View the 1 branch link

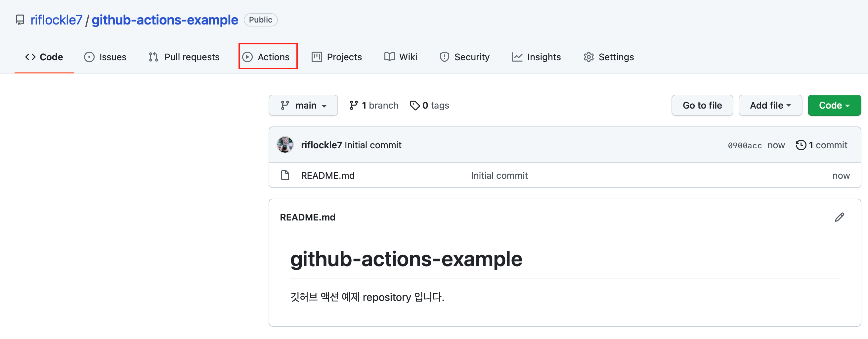point(374,105)
